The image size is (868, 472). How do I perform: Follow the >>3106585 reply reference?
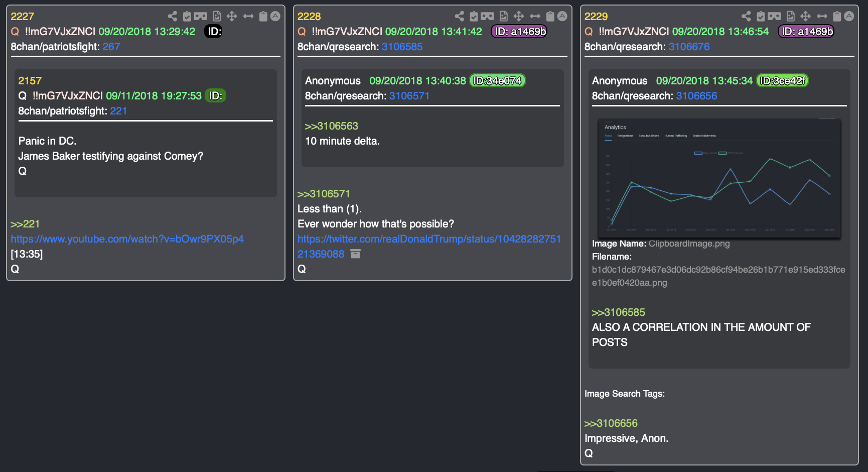(619, 312)
